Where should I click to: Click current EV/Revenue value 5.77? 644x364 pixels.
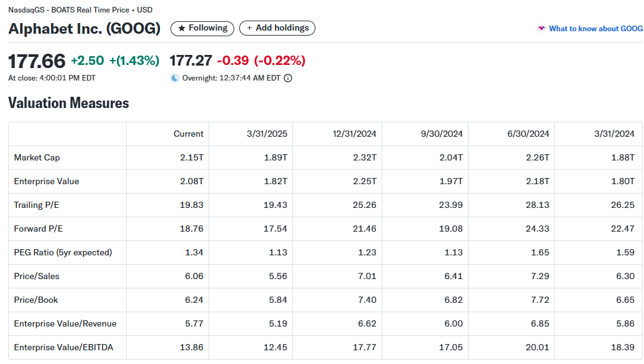pos(194,324)
